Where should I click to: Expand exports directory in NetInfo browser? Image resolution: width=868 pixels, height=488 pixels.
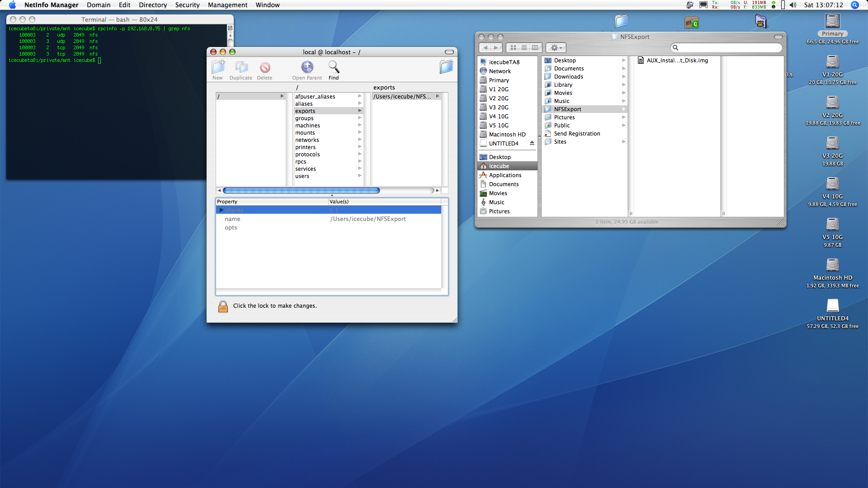[360, 111]
